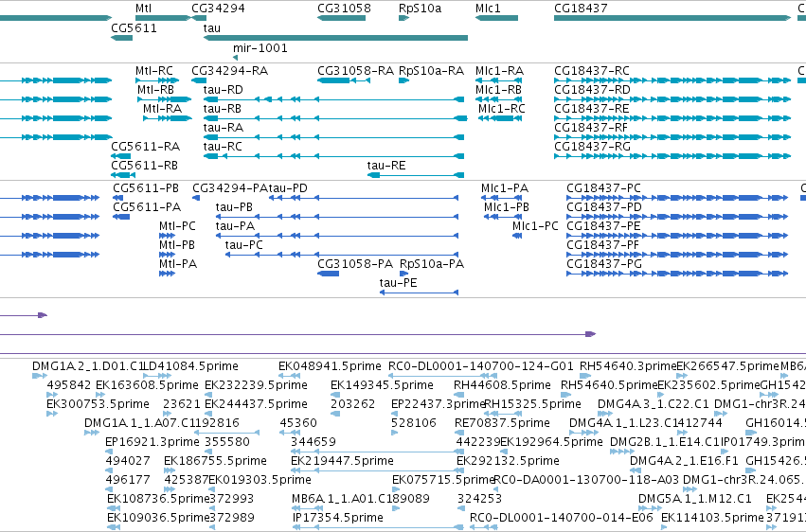
Task: Click protein tau-PE
Action: [399, 282]
